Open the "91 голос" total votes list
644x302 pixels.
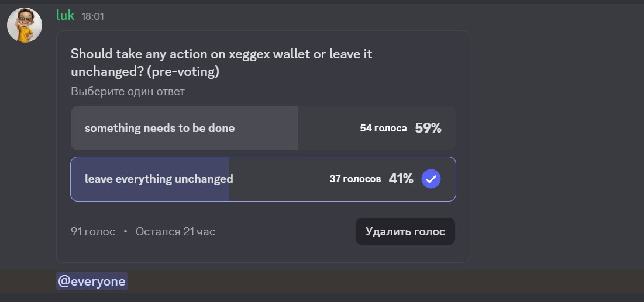93,231
